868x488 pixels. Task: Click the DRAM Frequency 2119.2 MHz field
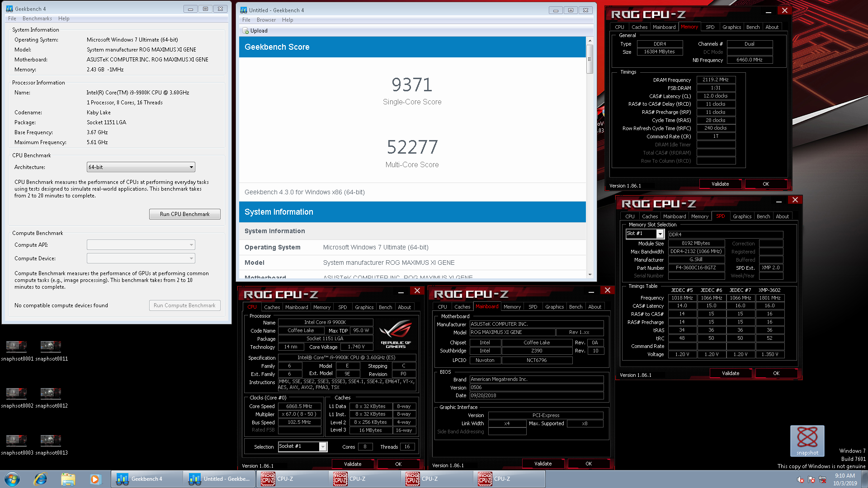(x=716, y=80)
